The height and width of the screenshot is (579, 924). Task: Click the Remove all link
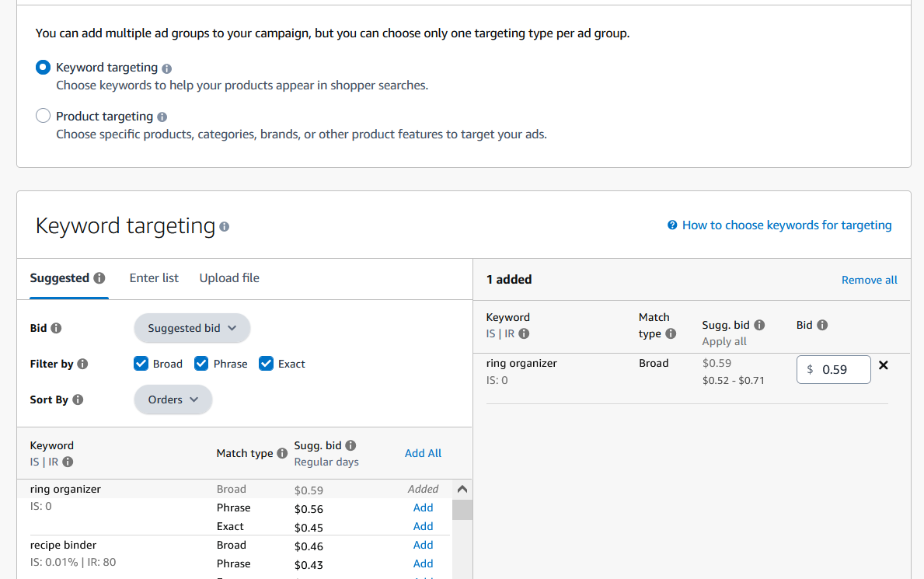pyautogui.click(x=869, y=280)
